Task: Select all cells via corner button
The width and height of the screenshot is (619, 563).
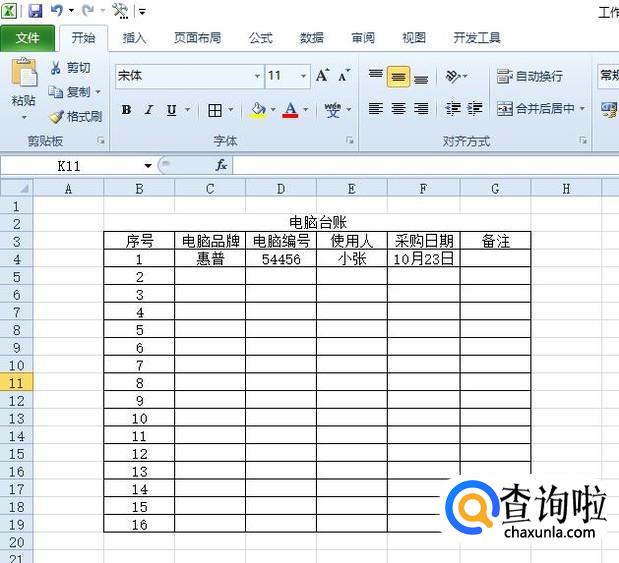Action: click(16, 188)
